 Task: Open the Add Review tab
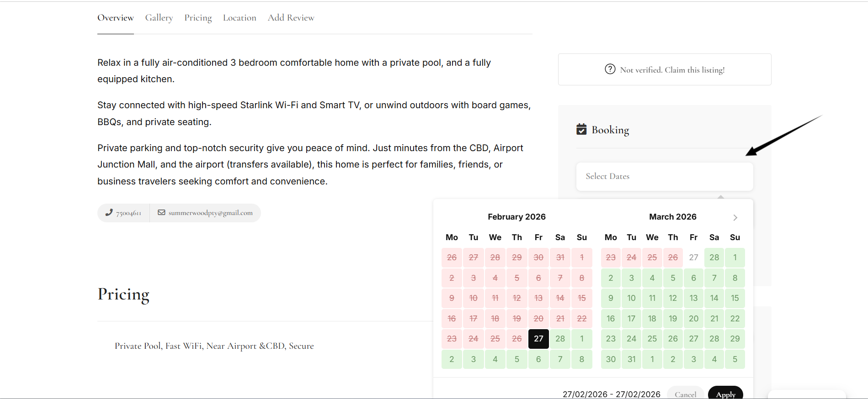coord(291,18)
